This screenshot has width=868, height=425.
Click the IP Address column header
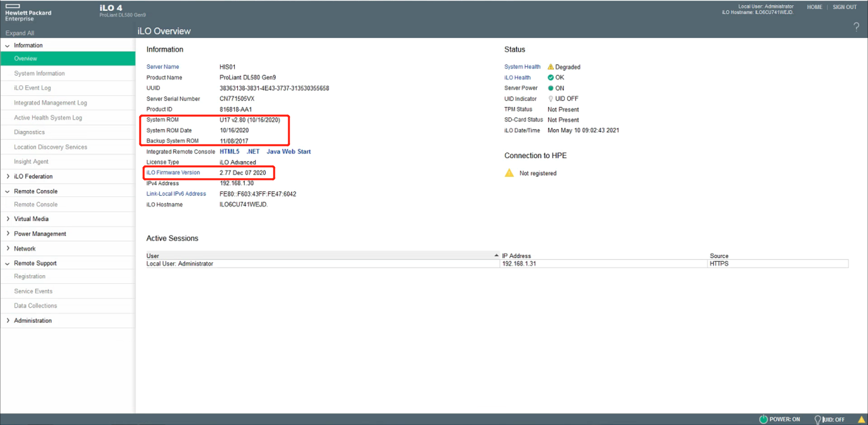(516, 256)
